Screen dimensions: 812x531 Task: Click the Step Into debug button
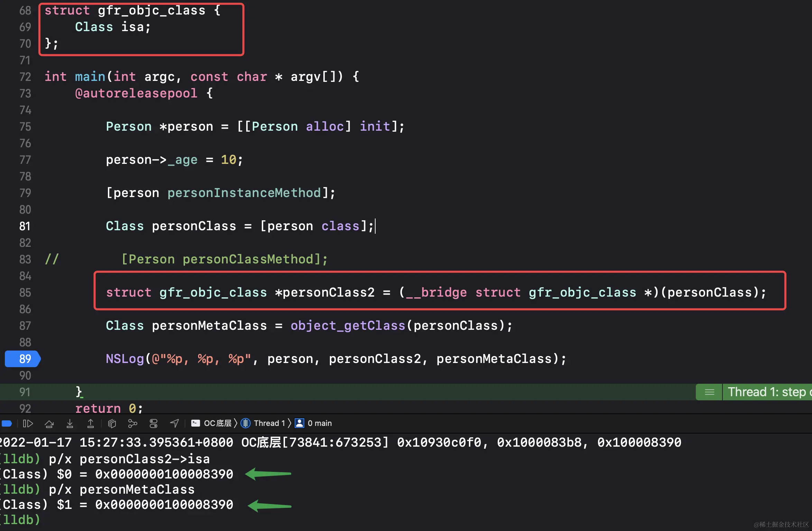point(70,423)
